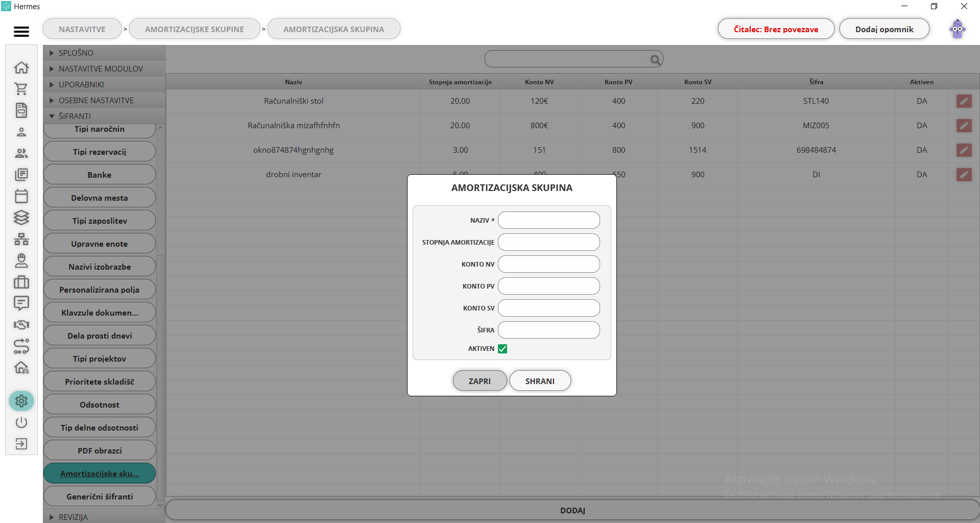Edit the drobni inventar row
980x523 pixels.
[x=964, y=175]
